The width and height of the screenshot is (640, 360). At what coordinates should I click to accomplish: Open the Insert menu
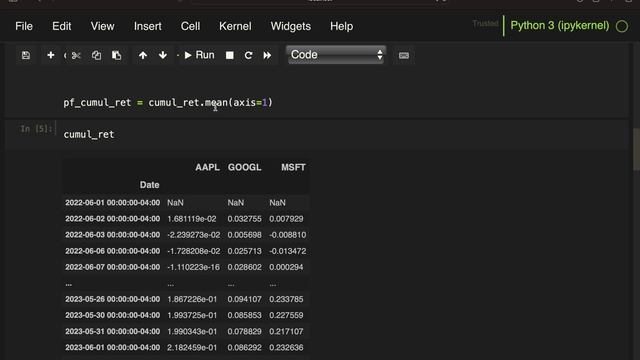point(148,26)
